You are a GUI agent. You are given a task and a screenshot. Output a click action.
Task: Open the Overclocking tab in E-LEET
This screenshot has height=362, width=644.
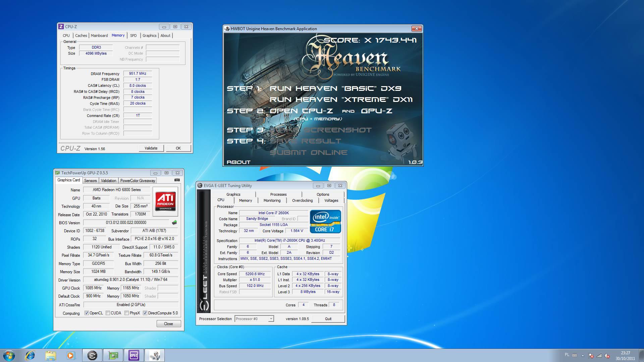click(x=302, y=200)
